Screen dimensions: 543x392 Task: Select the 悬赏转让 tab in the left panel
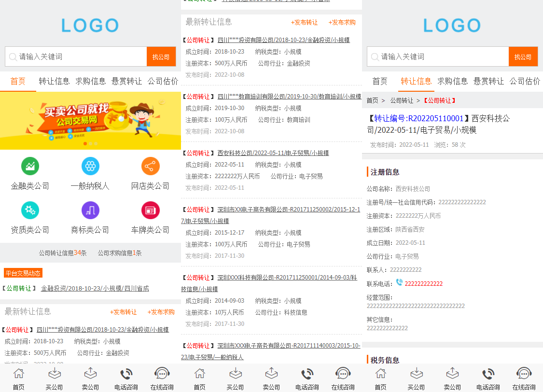[x=127, y=82]
